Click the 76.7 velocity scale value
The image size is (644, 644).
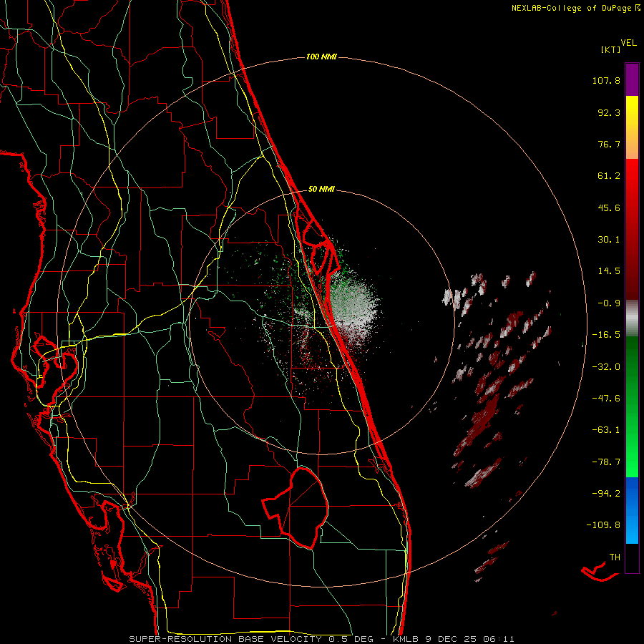click(x=609, y=144)
